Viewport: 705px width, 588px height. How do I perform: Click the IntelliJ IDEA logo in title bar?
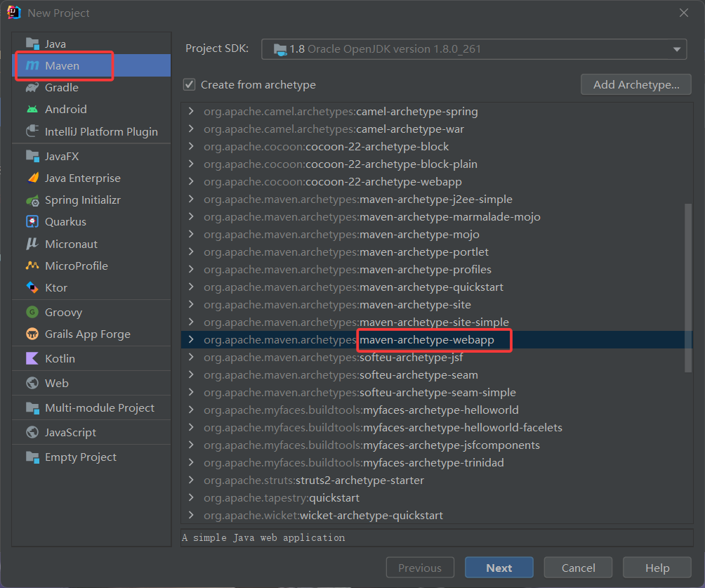tap(14, 13)
